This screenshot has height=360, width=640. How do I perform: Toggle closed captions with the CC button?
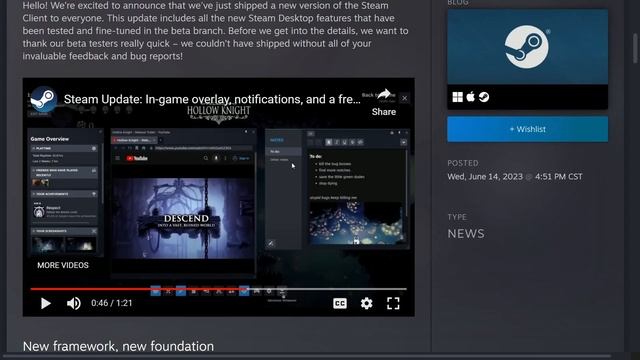(x=340, y=303)
